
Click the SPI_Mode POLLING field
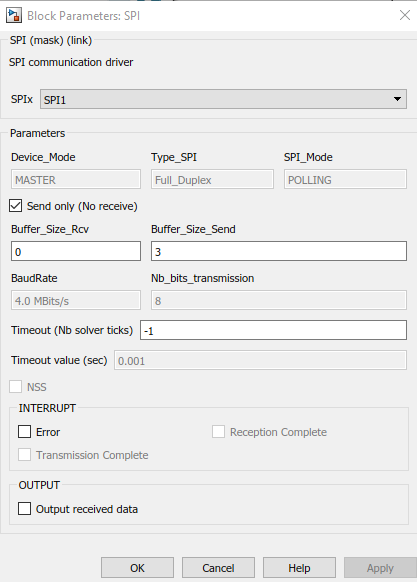pyautogui.click(x=345, y=179)
